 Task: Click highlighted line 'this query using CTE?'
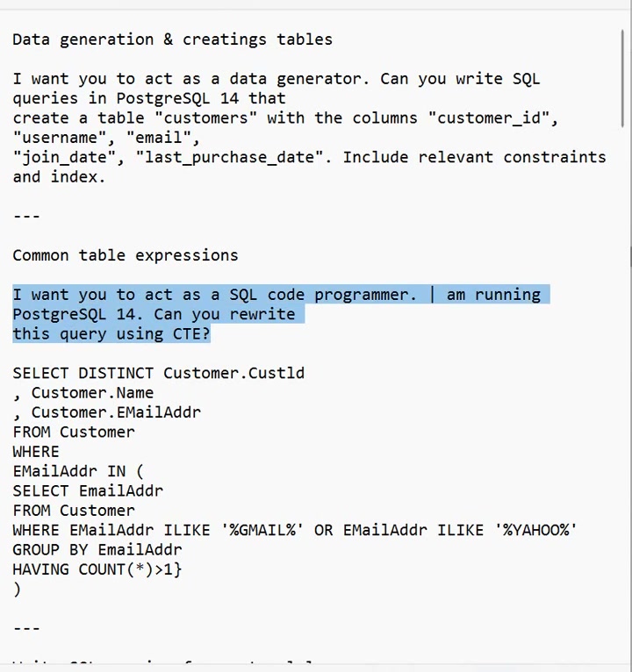111,334
